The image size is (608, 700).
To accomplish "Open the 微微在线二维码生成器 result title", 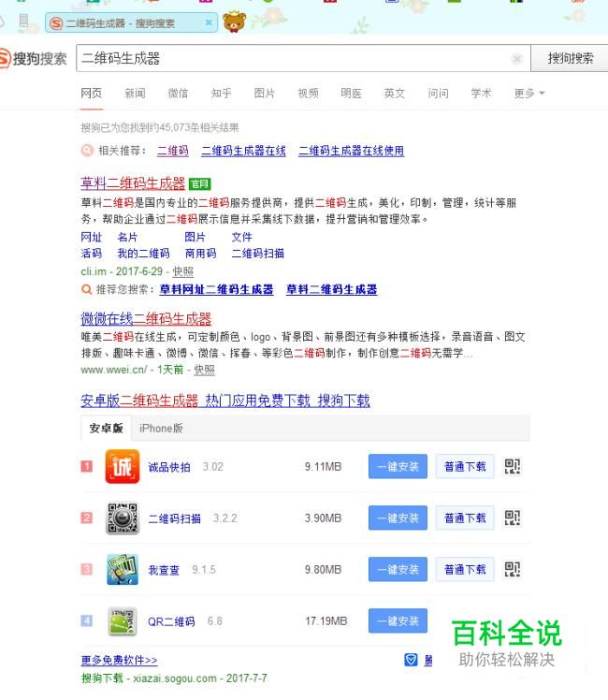I will point(146,319).
